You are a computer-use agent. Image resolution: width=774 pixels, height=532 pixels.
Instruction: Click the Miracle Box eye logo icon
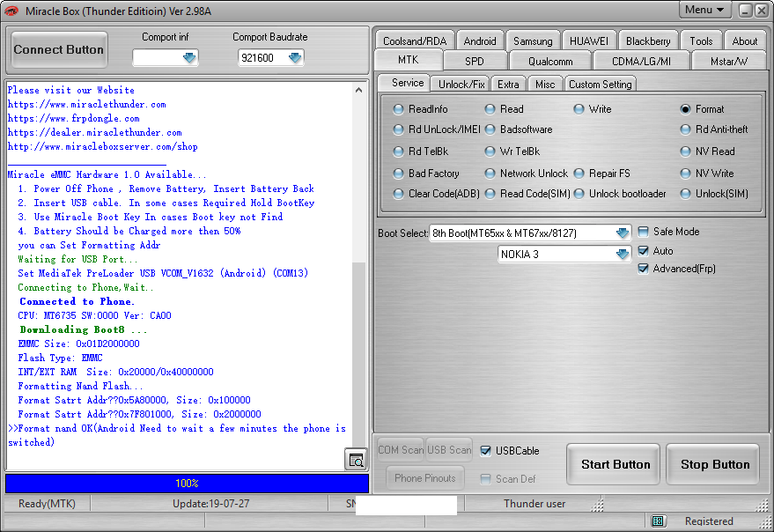(x=11, y=11)
